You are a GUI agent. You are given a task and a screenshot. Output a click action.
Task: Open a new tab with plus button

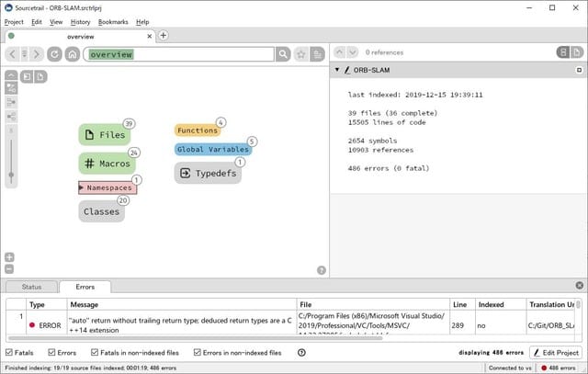164,36
